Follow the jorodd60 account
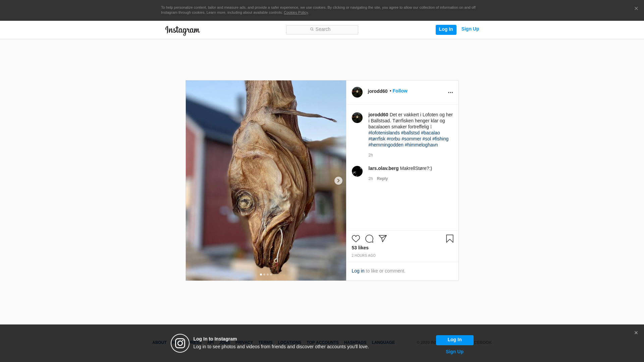Image resolution: width=644 pixels, height=362 pixels. (400, 91)
